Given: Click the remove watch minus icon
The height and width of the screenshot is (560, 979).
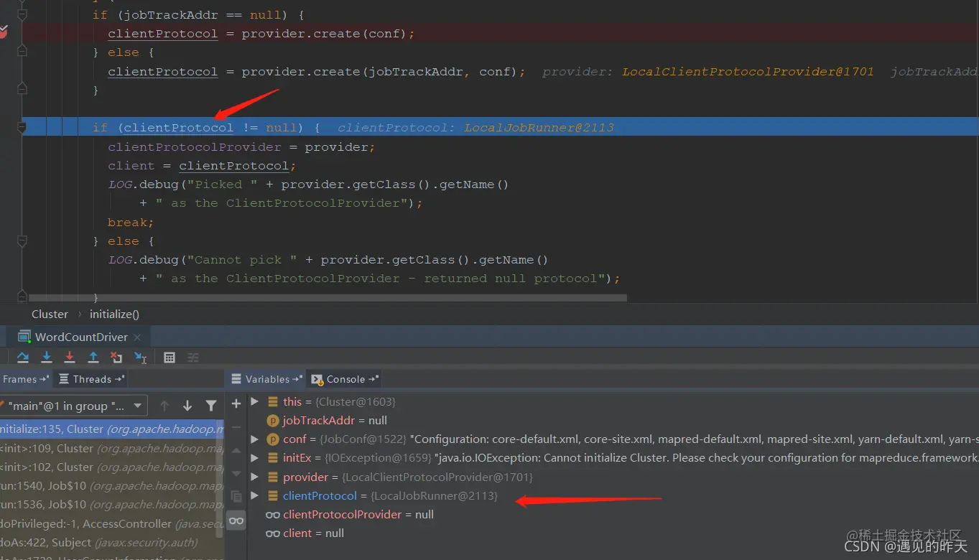Looking at the screenshot, I should point(236,426).
